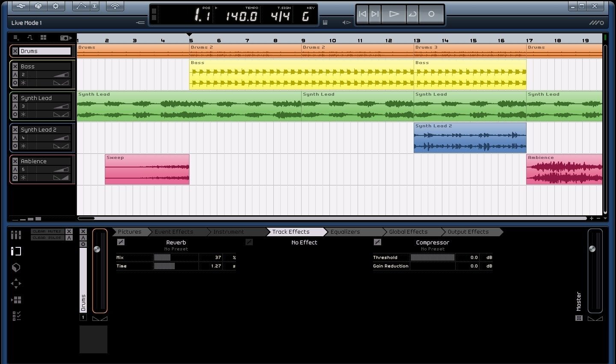
Task: Click the Tempo value 140.0
Action: coord(242,16)
